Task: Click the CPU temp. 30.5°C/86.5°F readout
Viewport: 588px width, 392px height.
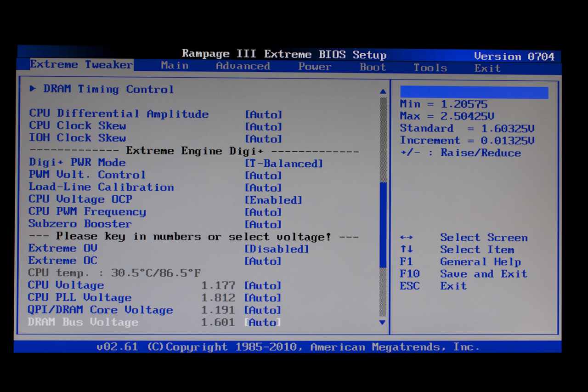Action: [x=114, y=273]
